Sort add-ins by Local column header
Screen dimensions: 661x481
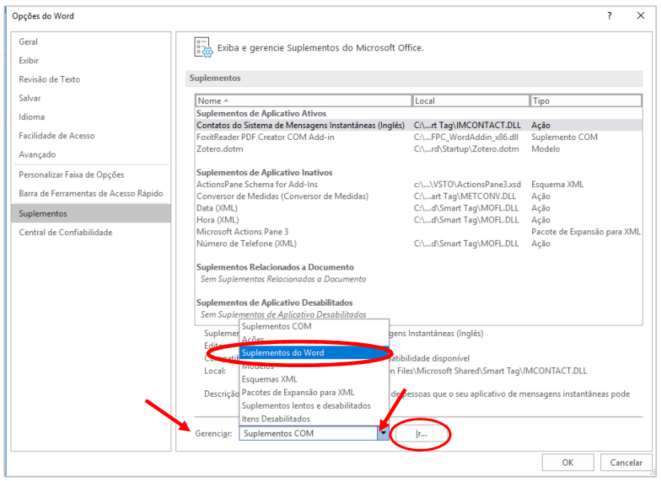pyautogui.click(x=471, y=101)
